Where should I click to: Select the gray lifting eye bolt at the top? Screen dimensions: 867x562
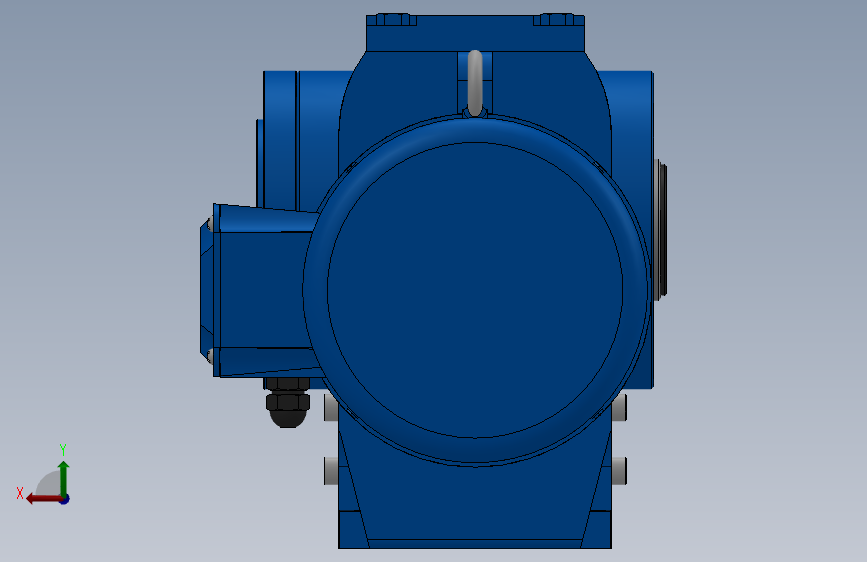475,83
